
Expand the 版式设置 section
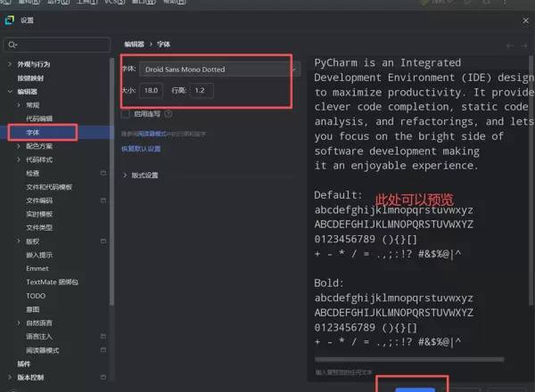pyautogui.click(x=125, y=176)
